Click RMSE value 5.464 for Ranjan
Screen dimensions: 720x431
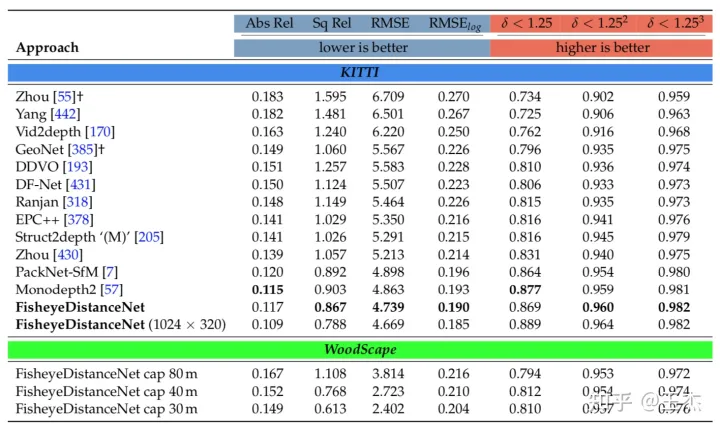388,202
